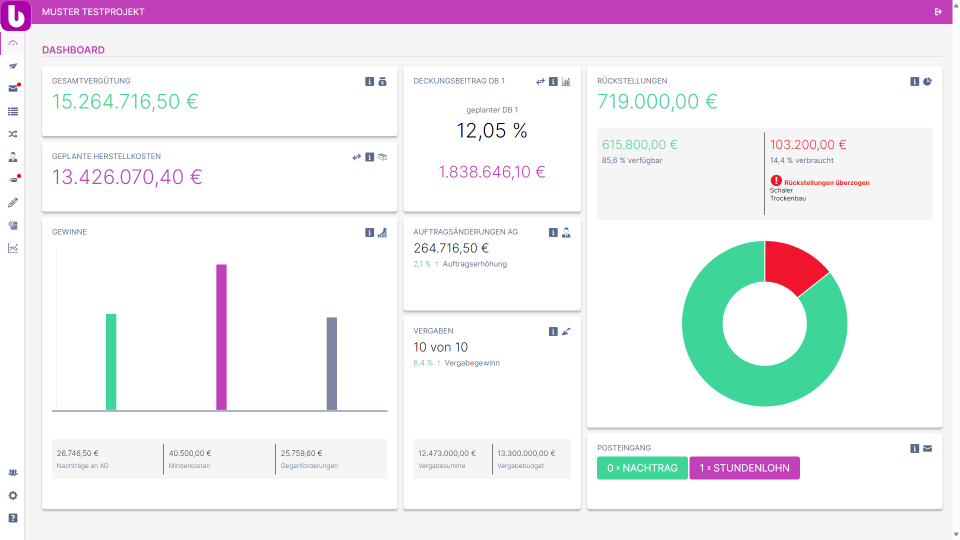Toggle the swap arrows on Deckungsbeitrag DB 1
The image size is (960, 540).
(540, 82)
